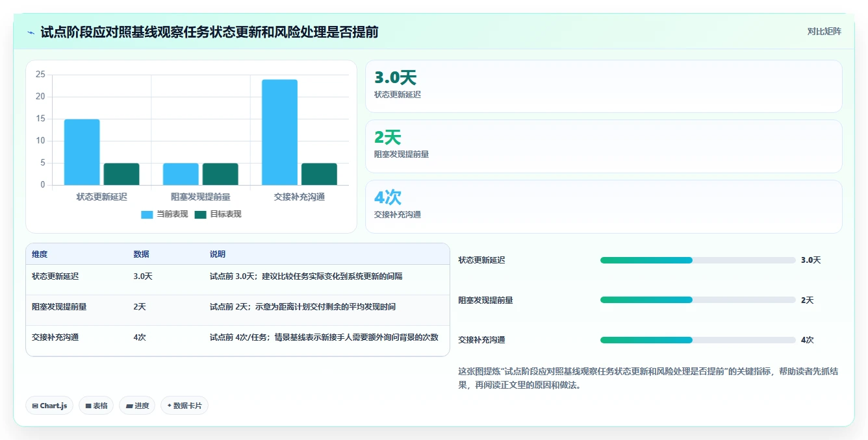
Task: Click the 交接补充沟通 table row cell
Action: click(55, 337)
